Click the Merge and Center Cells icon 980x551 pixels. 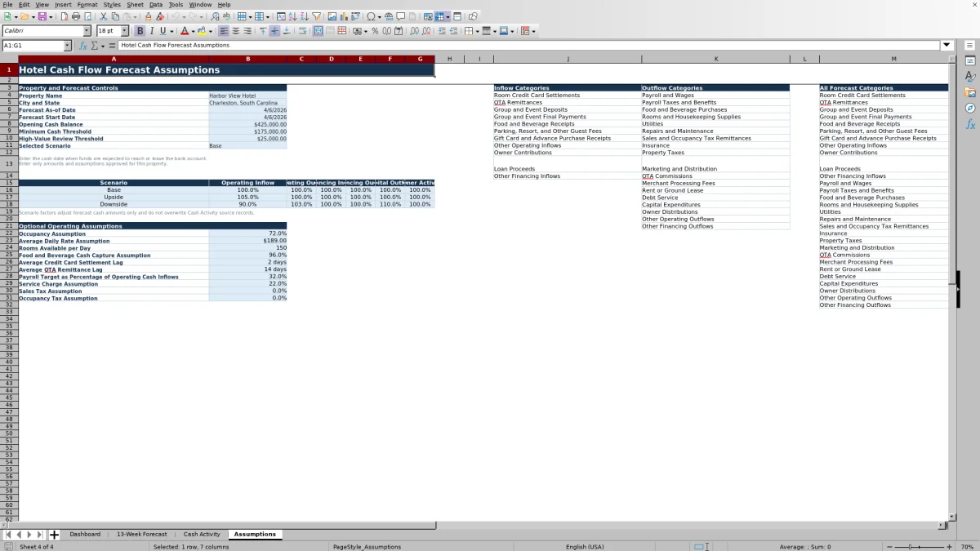pos(318,31)
